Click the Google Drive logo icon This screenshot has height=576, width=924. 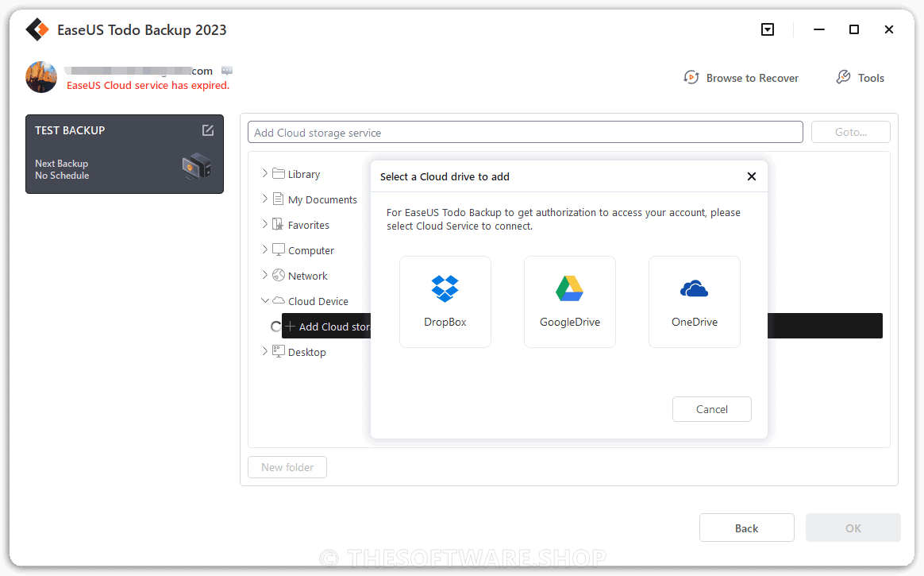570,288
